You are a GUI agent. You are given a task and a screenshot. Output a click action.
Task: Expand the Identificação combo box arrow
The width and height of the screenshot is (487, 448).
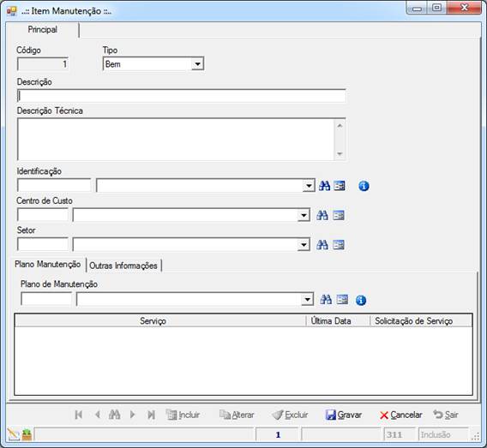pos(309,186)
